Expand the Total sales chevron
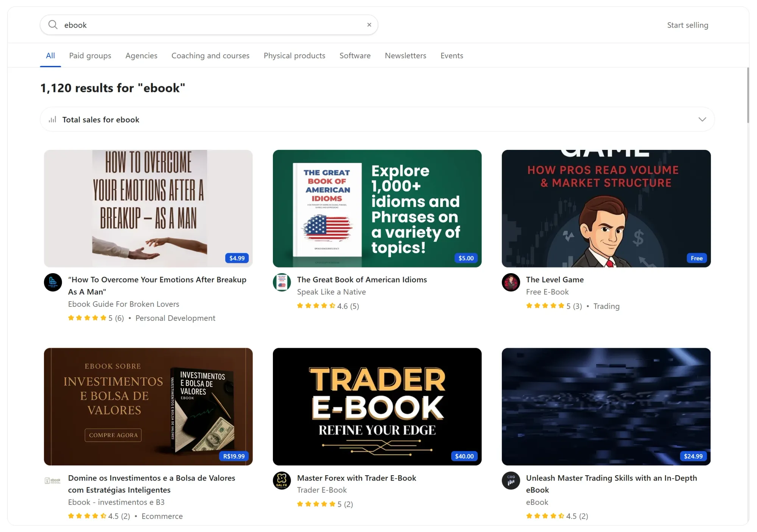This screenshot has height=532, width=757. pyautogui.click(x=702, y=120)
